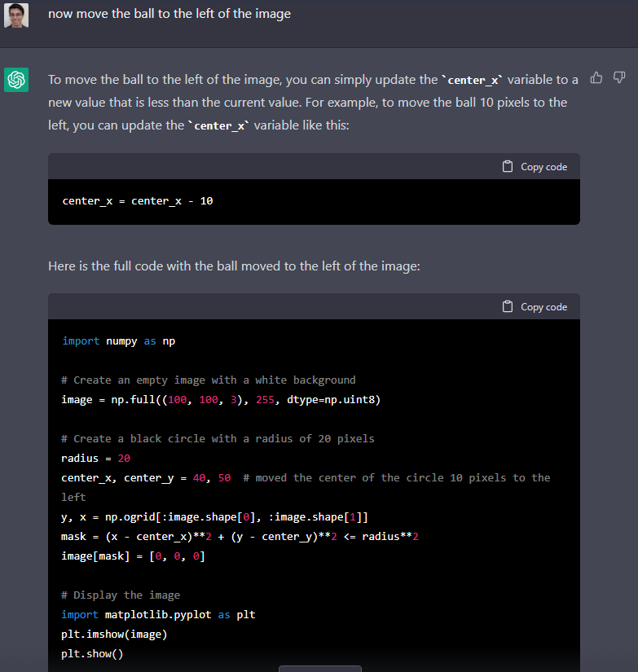This screenshot has width=638, height=672.
Task: Click the "Here is the full code" sentence
Action: [234, 266]
